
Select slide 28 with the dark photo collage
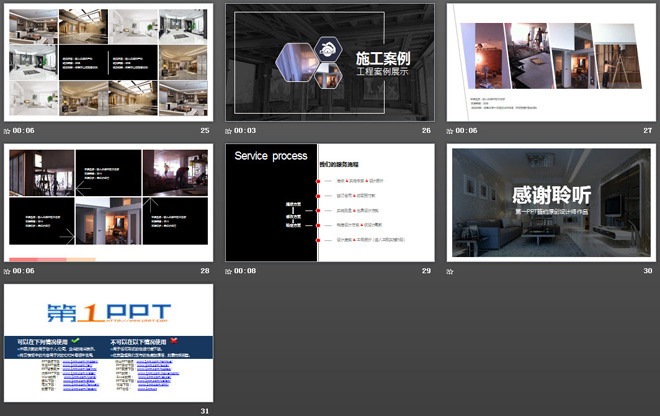[109, 203]
